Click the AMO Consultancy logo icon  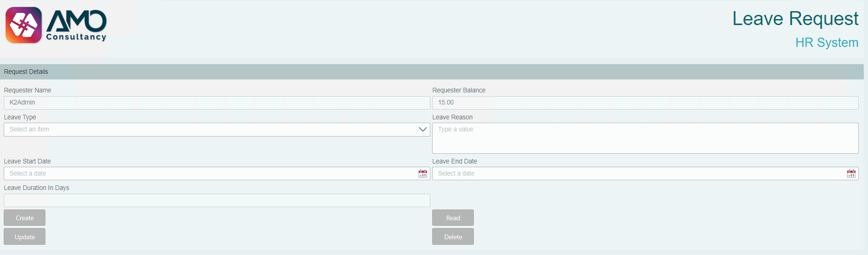point(24,25)
